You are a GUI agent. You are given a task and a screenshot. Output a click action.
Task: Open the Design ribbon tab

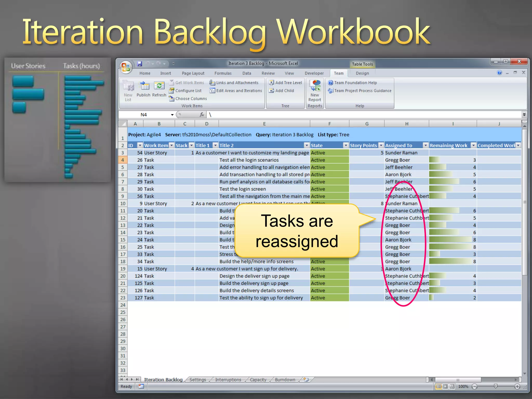pos(362,73)
